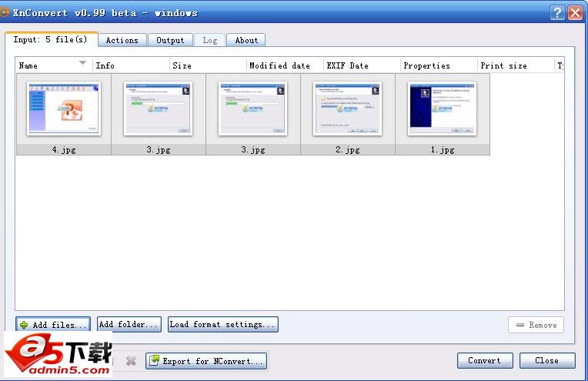
Task: Click the minus icon on Remove button
Action: (x=520, y=326)
